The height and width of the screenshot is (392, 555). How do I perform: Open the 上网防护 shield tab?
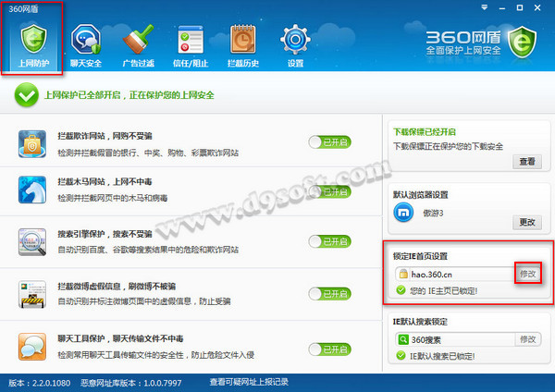click(x=33, y=45)
